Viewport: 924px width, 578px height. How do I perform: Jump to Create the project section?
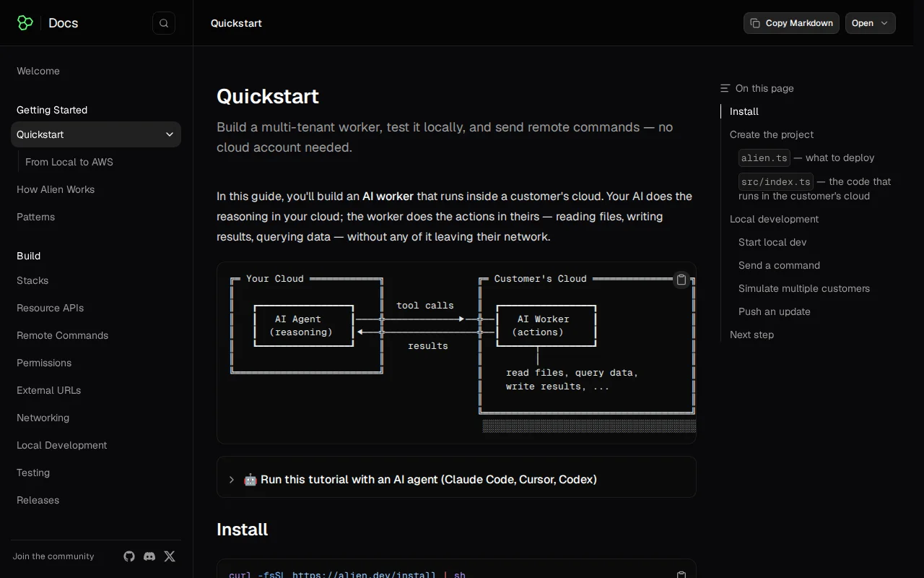pyautogui.click(x=772, y=134)
